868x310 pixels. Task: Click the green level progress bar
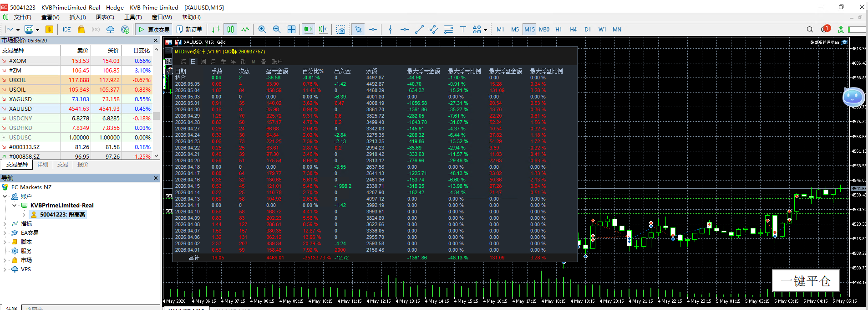tap(857, 29)
